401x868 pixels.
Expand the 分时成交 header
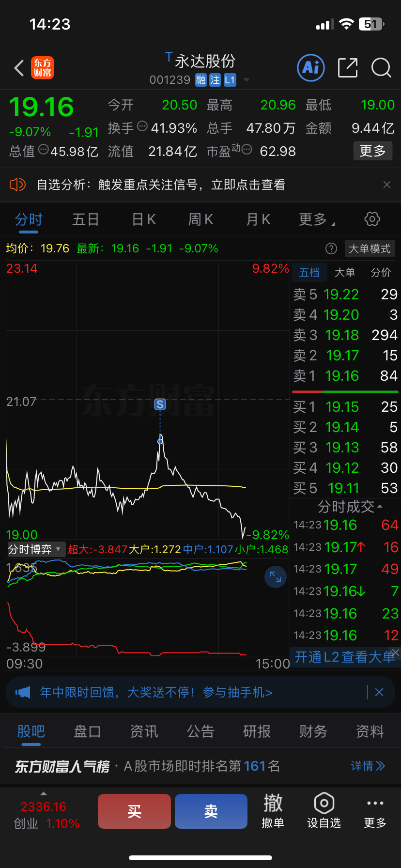coord(350,507)
